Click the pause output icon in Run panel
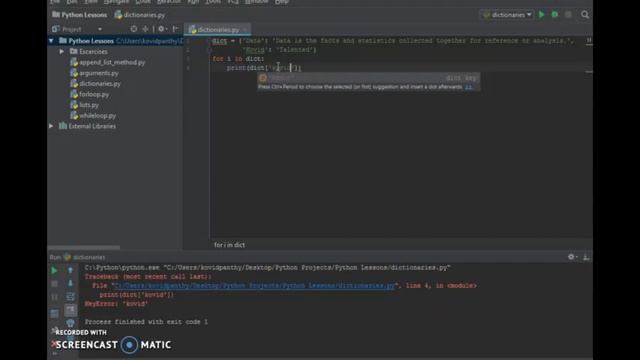 click(54, 297)
